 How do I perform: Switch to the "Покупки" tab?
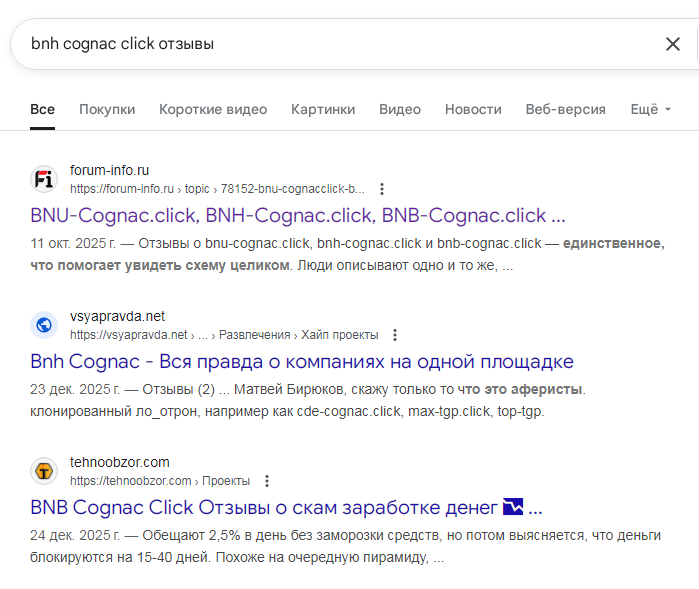click(107, 109)
